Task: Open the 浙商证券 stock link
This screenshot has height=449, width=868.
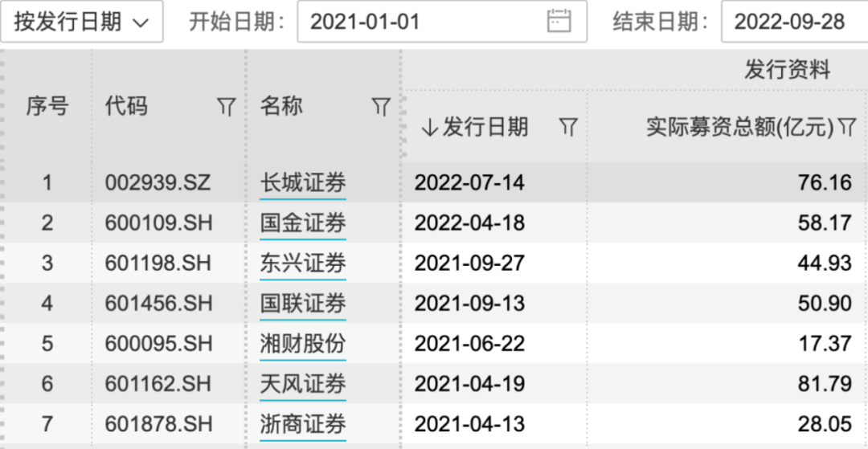Action: (x=303, y=424)
